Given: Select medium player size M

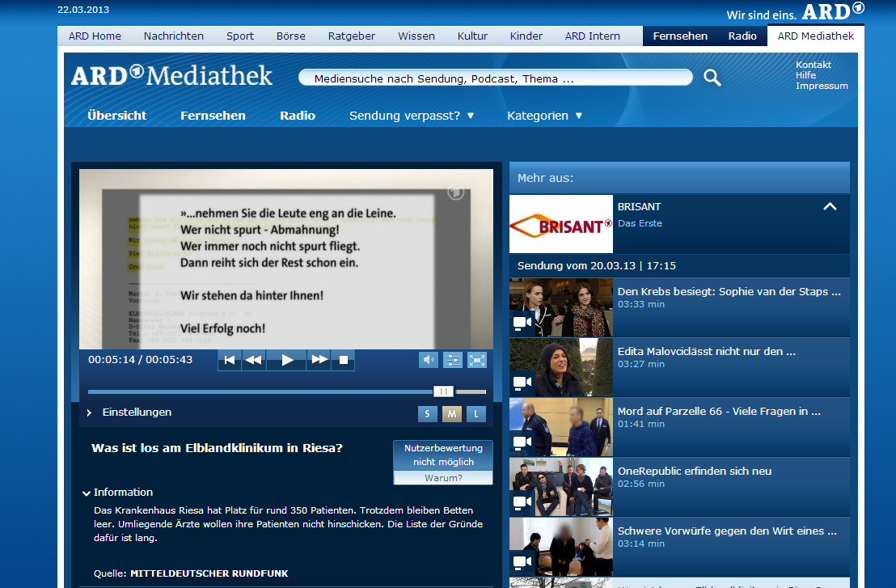Looking at the screenshot, I should [451, 414].
